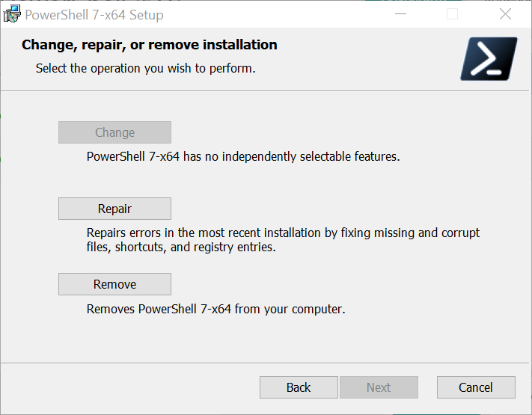
Task: Click the "no independently selectable features" description
Action: 243,157
